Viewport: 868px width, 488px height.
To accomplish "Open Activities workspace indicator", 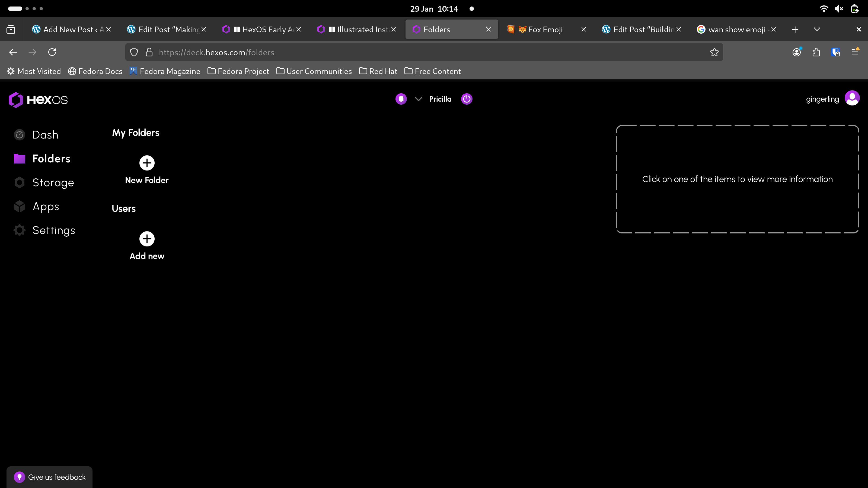I will click(x=25, y=9).
